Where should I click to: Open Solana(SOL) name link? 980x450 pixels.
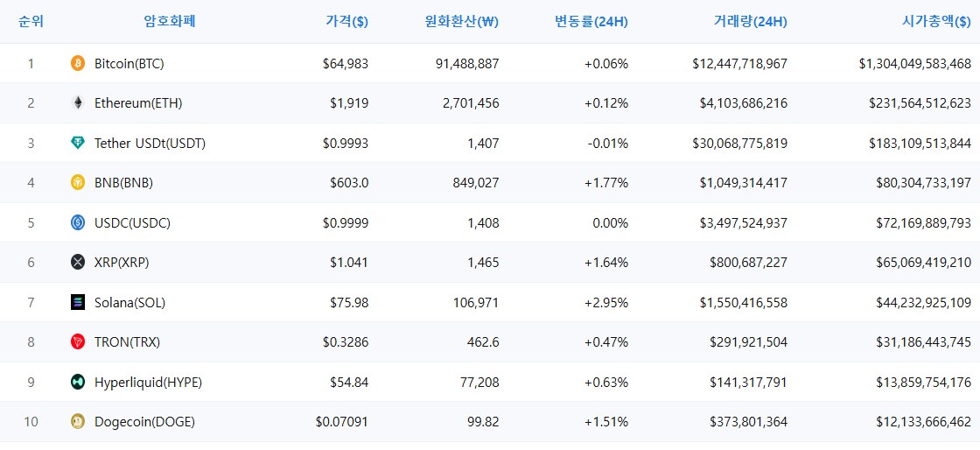tap(130, 303)
